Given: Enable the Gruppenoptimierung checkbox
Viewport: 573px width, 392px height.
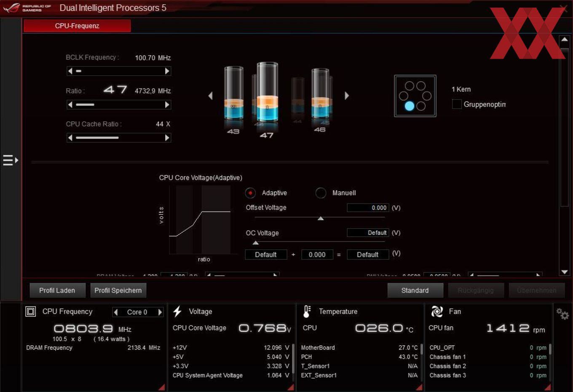Looking at the screenshot, I should pos(457,104).
